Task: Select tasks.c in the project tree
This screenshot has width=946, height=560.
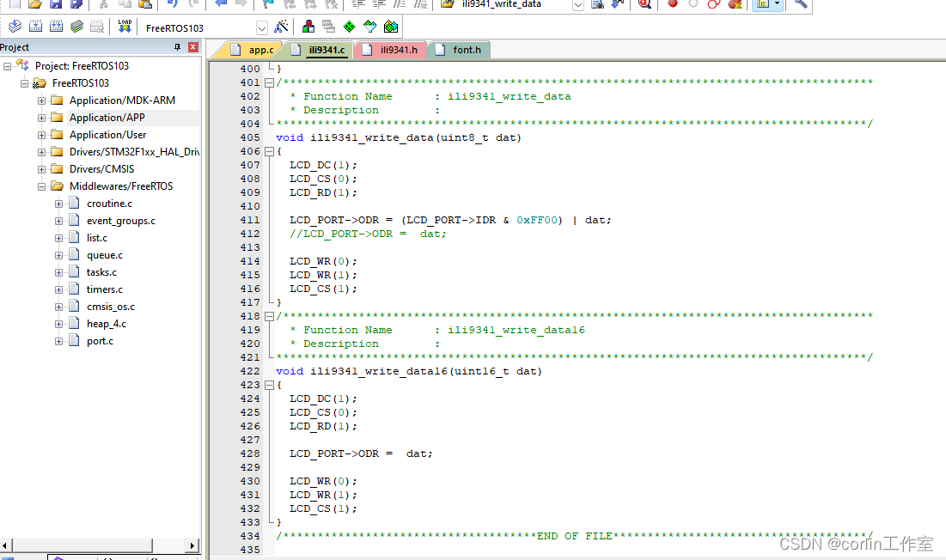Action: tap(102, 271)
